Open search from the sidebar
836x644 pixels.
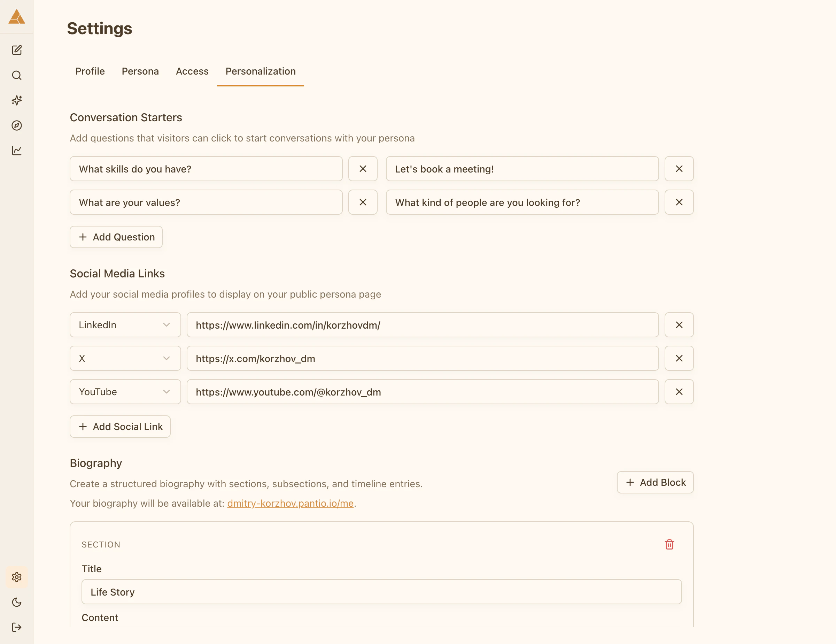click(16, 75)
